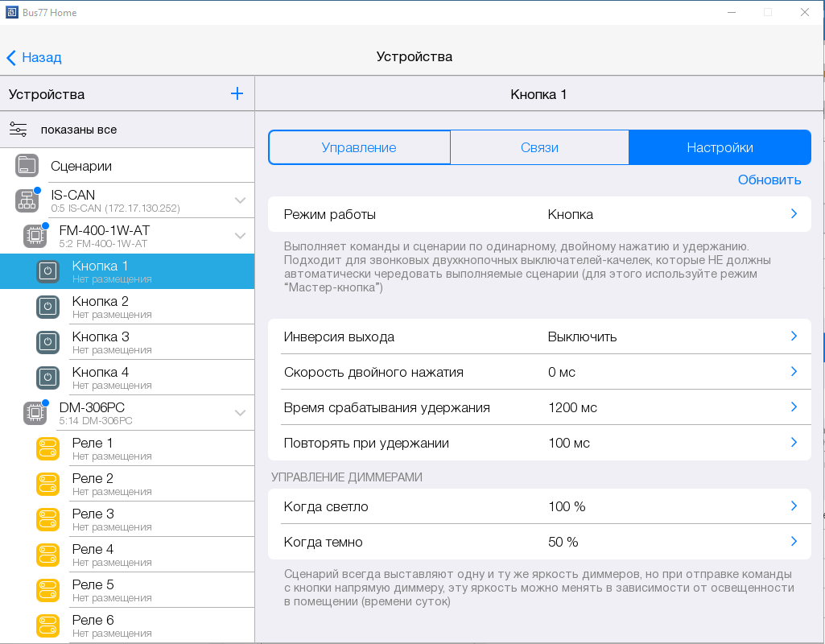
Task: Collapse the IS-CAN tree node
Action: click(x=240, y=200)
